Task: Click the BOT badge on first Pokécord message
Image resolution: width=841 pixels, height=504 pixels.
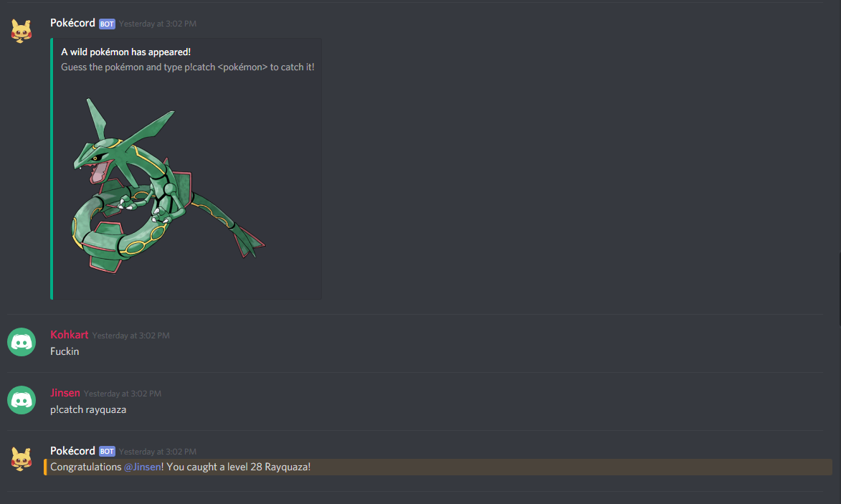Action: point(107,24)
